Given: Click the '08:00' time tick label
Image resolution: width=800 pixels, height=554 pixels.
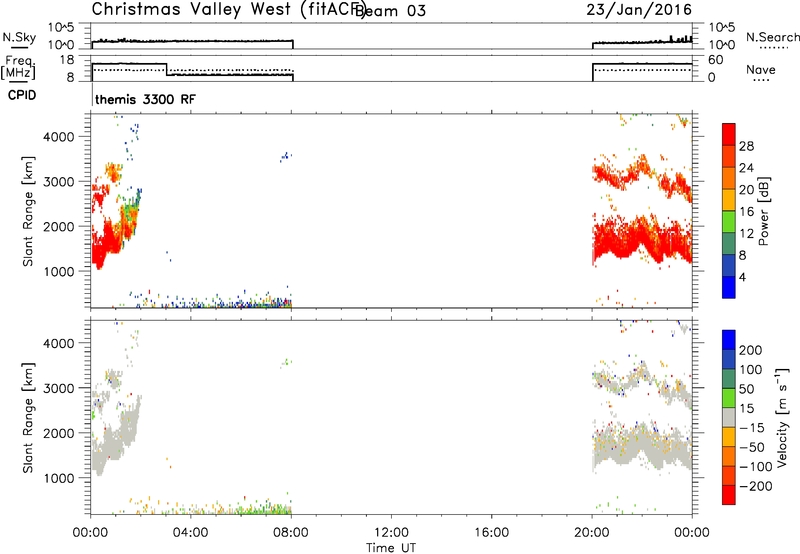Looking at the screenshot, I should 291,533.
